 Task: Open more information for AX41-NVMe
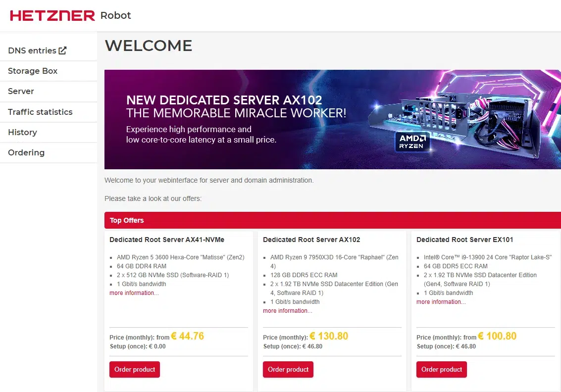134,293
